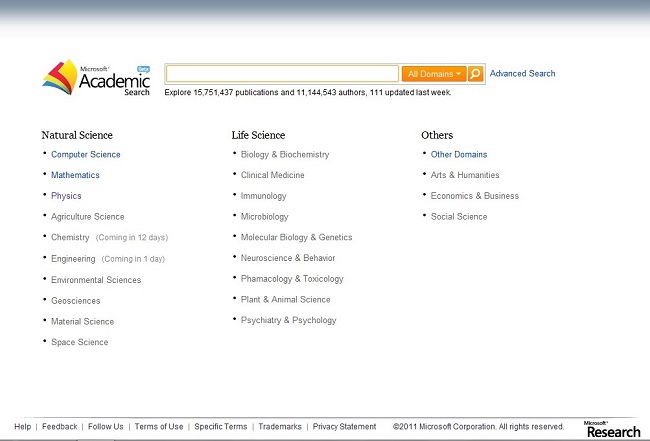Choose Space Science domain
Viewport: 650px width, 441px height.
pos(80,342)
